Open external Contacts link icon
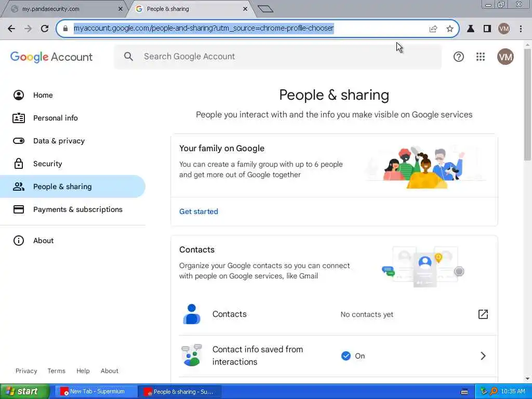Viewport: 532px width, 399px height. pyautogui.click(x=483, y=314)
